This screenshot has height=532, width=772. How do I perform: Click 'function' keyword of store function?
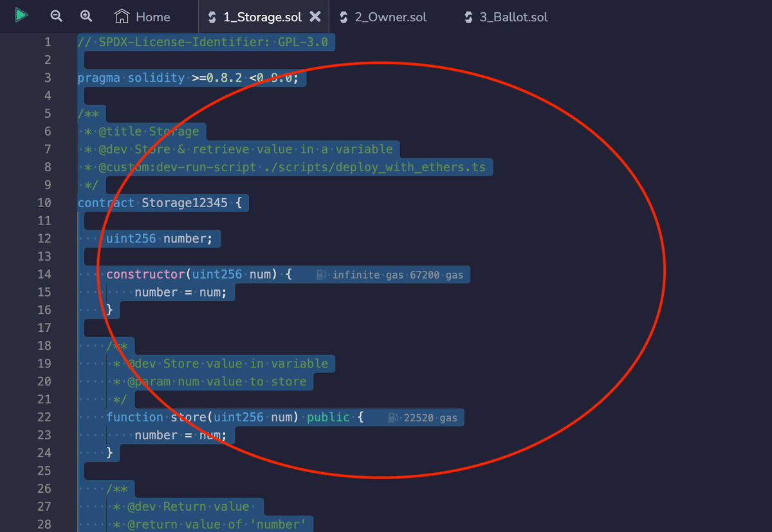point(134,417)
